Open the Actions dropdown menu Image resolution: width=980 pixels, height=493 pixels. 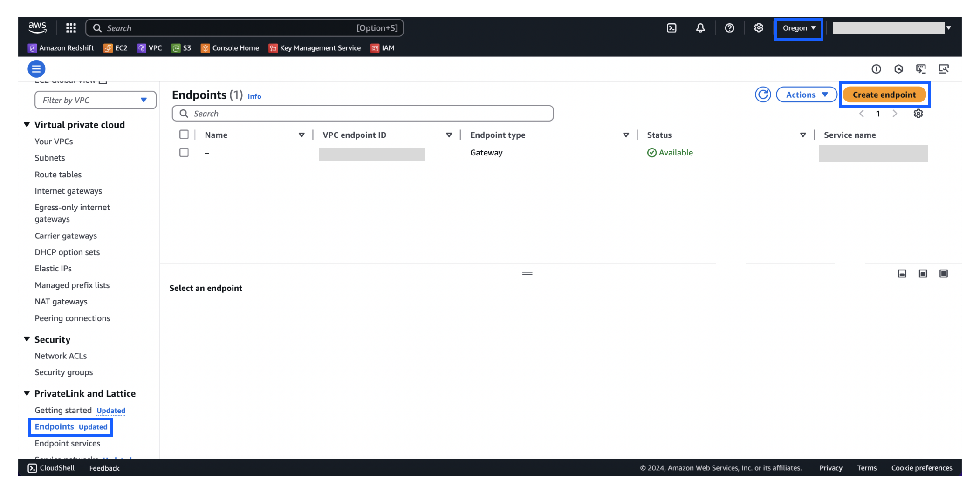click(806, 95)
